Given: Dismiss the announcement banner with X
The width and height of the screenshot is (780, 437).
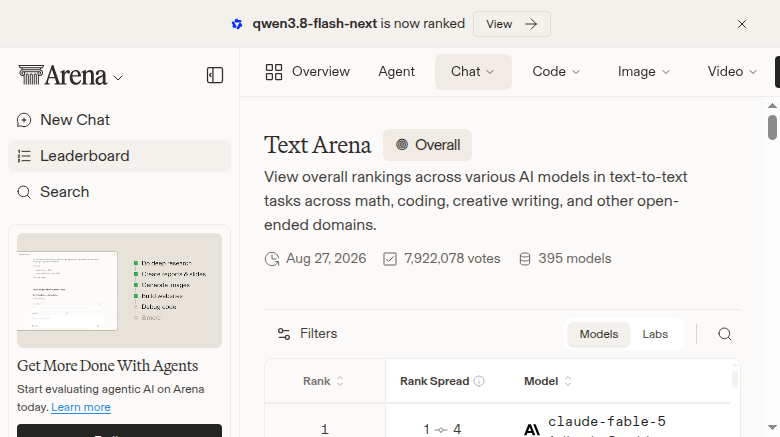Looking at the screenshot, I should point(742,24).
